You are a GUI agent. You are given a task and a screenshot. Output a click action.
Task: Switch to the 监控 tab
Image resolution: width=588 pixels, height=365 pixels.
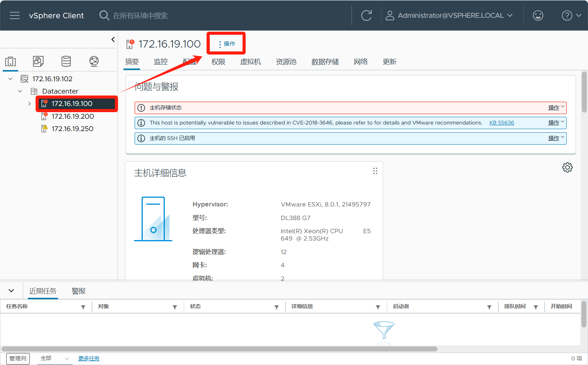[x=161, y=62]
